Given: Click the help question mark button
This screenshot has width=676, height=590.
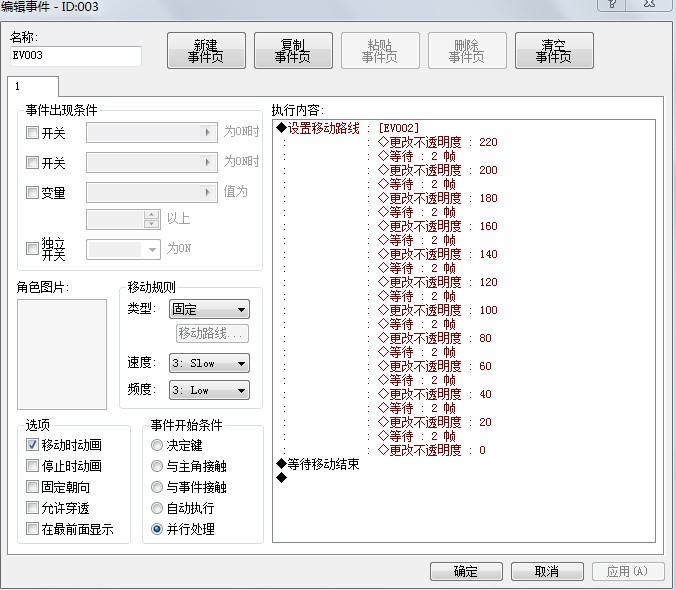Looking at the screenshot, I should 612,4.
